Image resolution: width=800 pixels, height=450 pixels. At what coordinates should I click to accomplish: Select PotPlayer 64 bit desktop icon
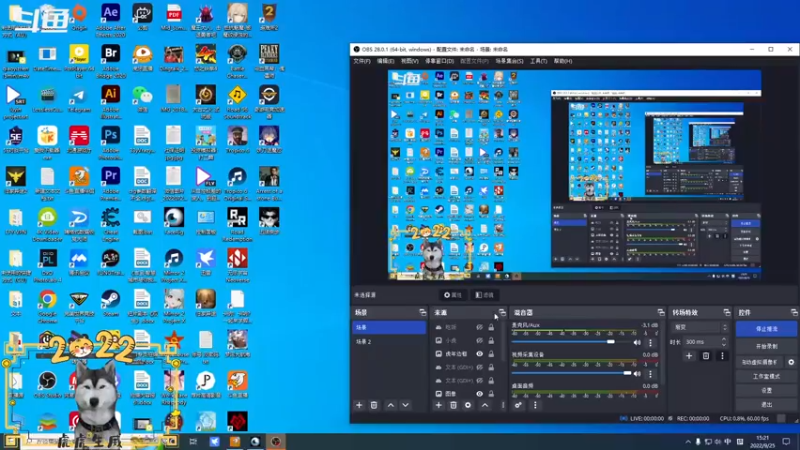tap(79, 61)
